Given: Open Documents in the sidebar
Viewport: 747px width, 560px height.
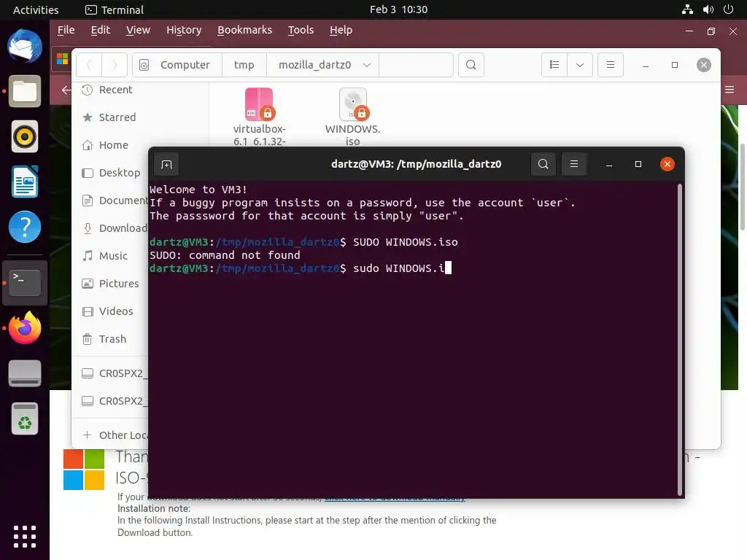Looking at the screenshot, I should 115,201.
